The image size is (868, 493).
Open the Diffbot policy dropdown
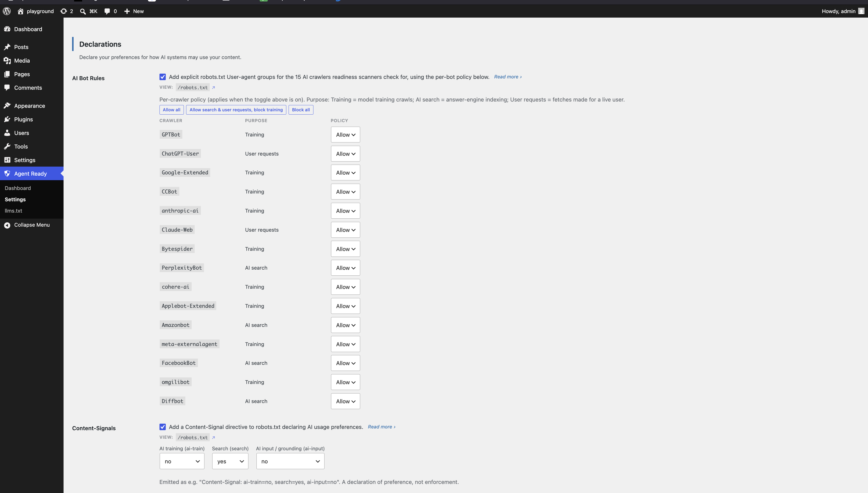tap(346, 401)
